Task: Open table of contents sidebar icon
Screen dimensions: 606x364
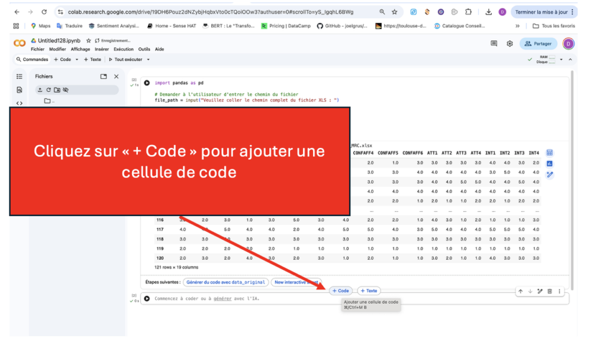Action: (x=20, y=76)
